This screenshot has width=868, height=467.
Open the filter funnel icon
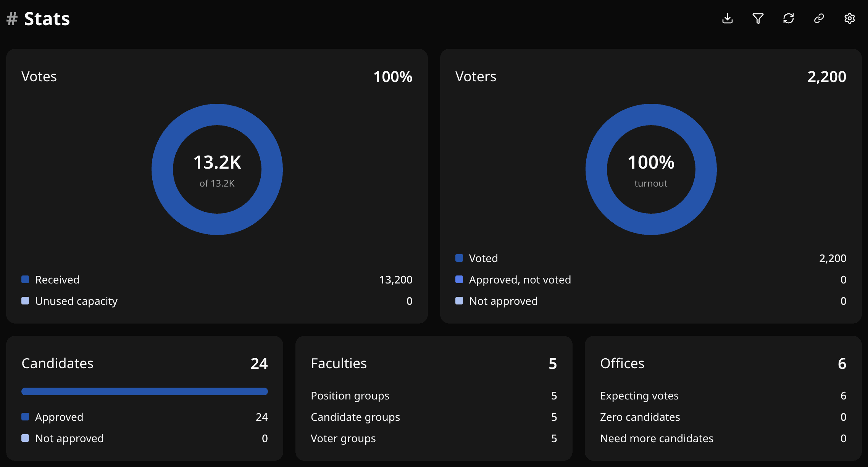click(x=758, y=18)
